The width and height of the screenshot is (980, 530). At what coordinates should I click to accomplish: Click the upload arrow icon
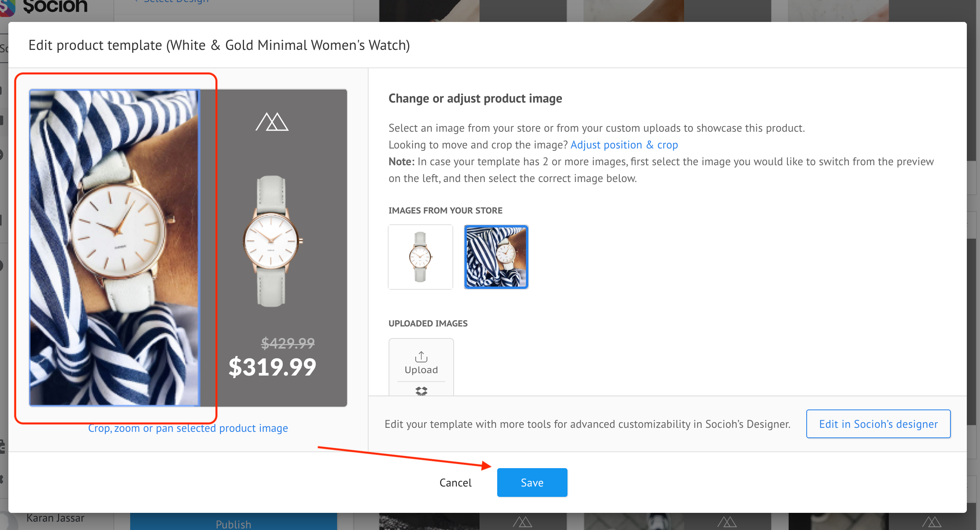coord(421,356)
